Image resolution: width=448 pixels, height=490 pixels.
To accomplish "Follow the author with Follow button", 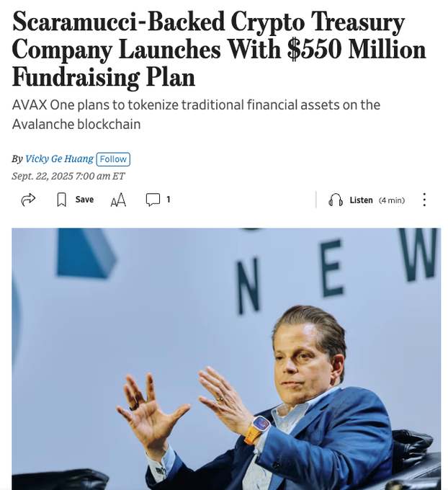I will [x=113, y=159].
